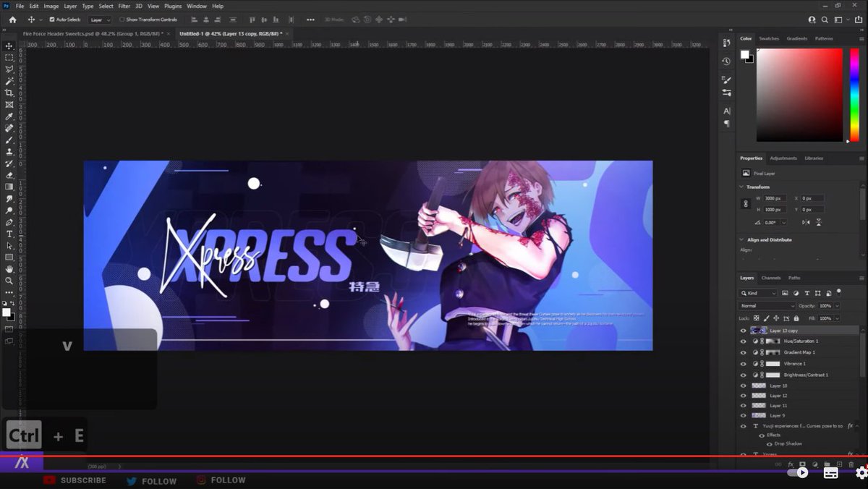Open the Auto-Select Layer dropdown
The height and width of the screenshot is (489, 868).
point(100,20)
